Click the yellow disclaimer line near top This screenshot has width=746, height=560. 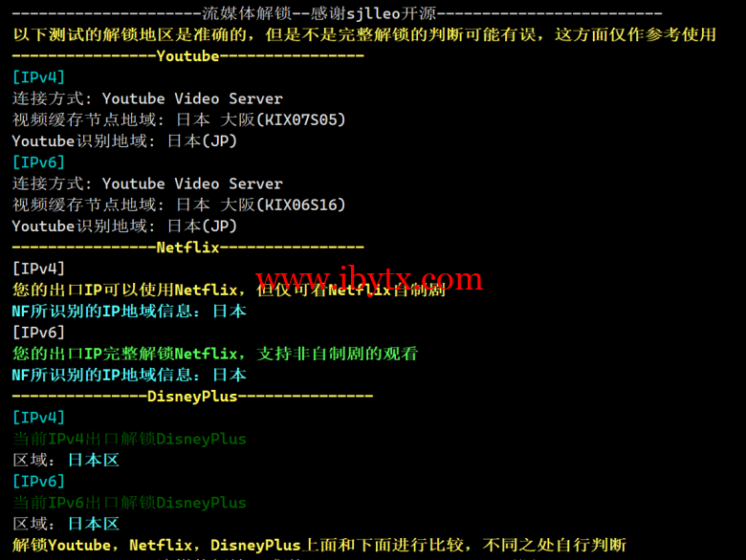pyautogui.click(x=364, y=34)
